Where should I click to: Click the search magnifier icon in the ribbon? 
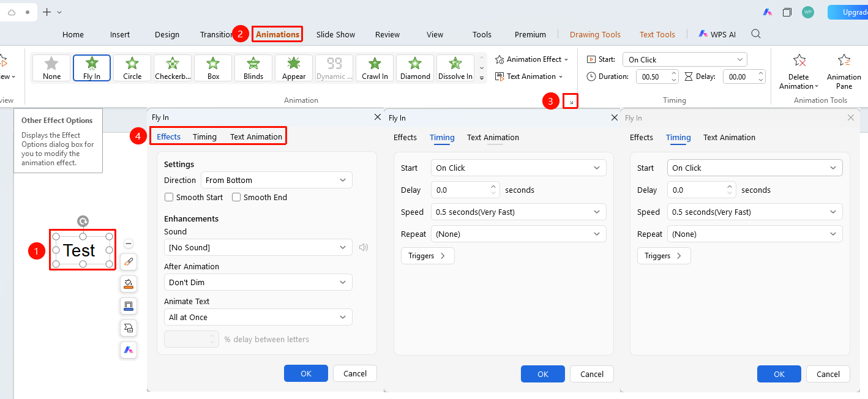(756, 34)
